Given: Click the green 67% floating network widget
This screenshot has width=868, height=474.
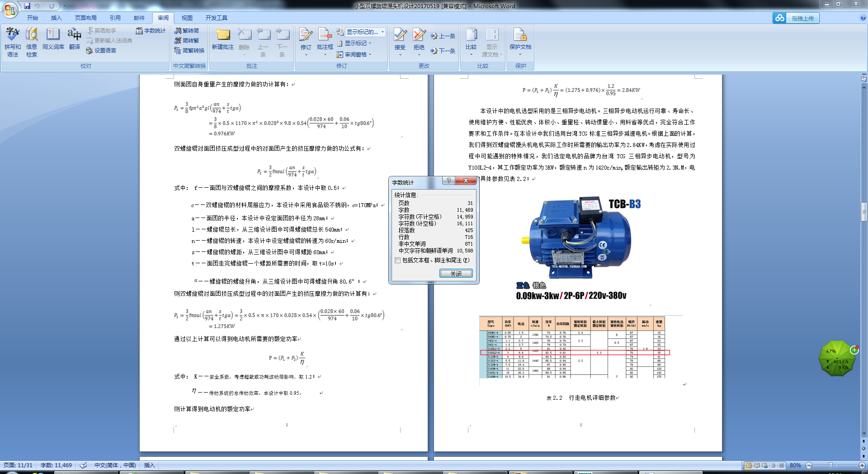Looking at the screenshot, I should [x=838, y=359].
